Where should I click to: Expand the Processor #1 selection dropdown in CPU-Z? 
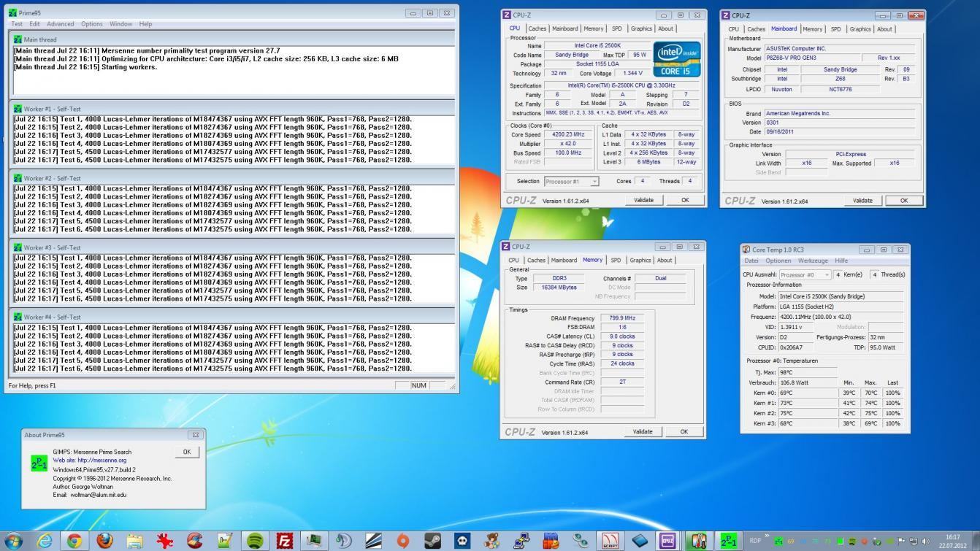pos(571,182)
